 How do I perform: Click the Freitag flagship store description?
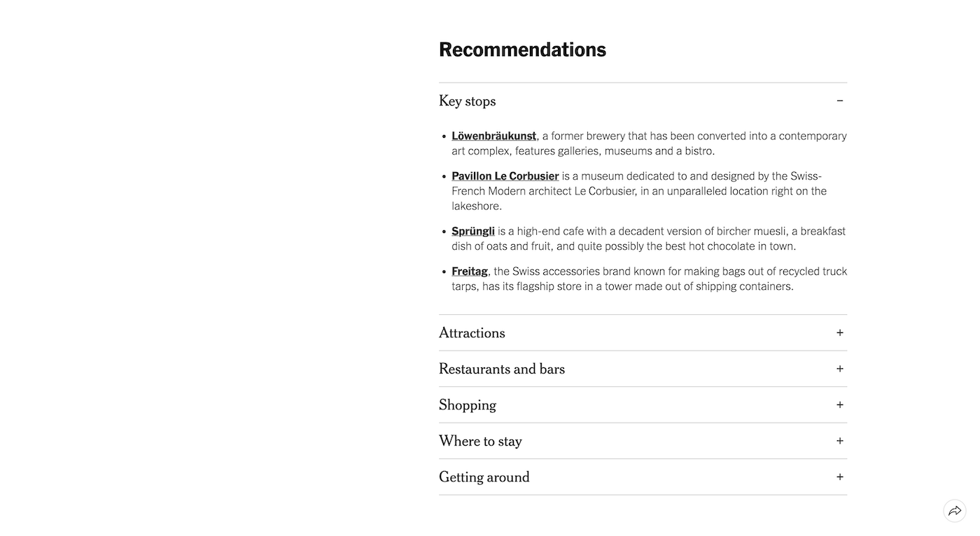click(649, 278)
